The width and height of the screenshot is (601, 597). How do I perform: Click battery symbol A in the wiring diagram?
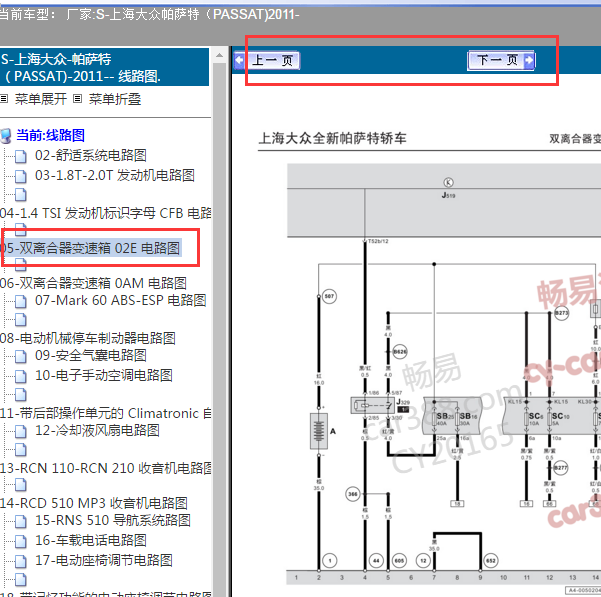pos(319,431)
